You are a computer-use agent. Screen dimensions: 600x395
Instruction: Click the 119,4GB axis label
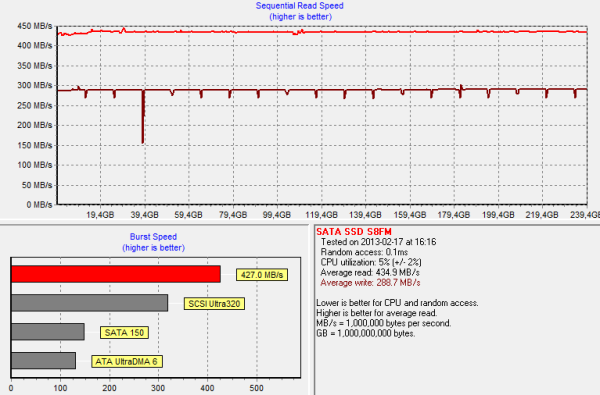click(321, 215)
